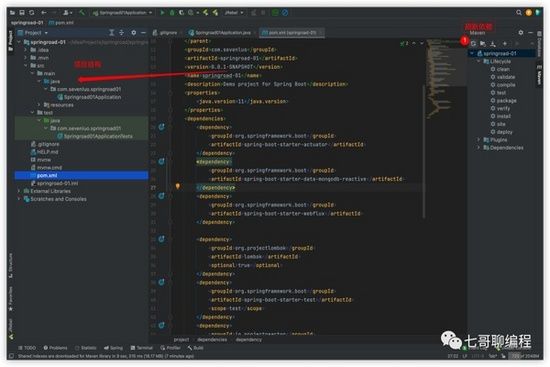The width and height of the screenshot is (550, 367).
Task: Expand the resources folder
Action: pyautogui.click(x=39, y=105)
